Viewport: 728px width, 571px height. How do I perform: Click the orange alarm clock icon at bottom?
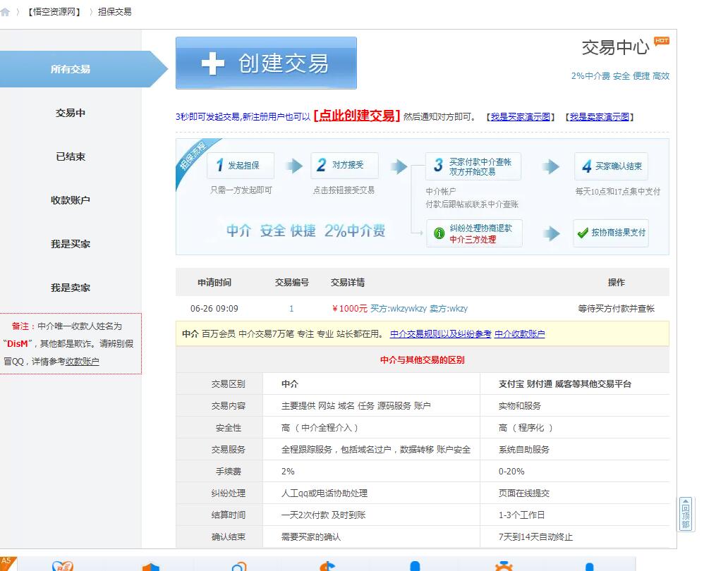pos(503,566)
